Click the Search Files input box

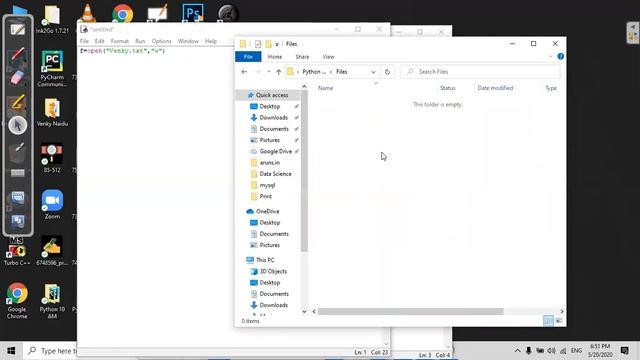click(480, 72)
